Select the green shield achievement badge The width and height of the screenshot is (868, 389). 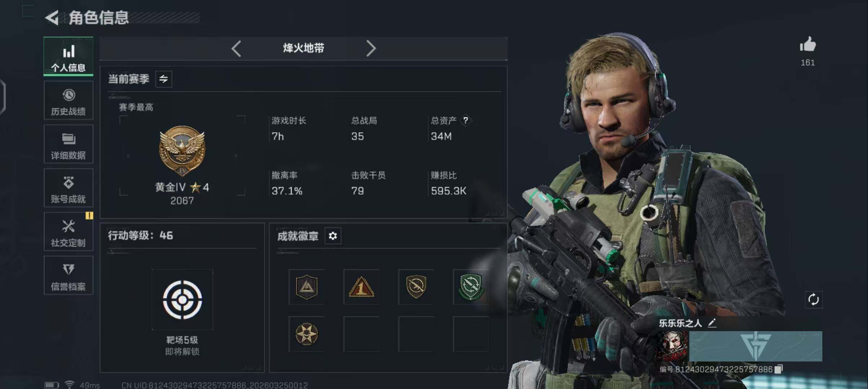point(471,287)
